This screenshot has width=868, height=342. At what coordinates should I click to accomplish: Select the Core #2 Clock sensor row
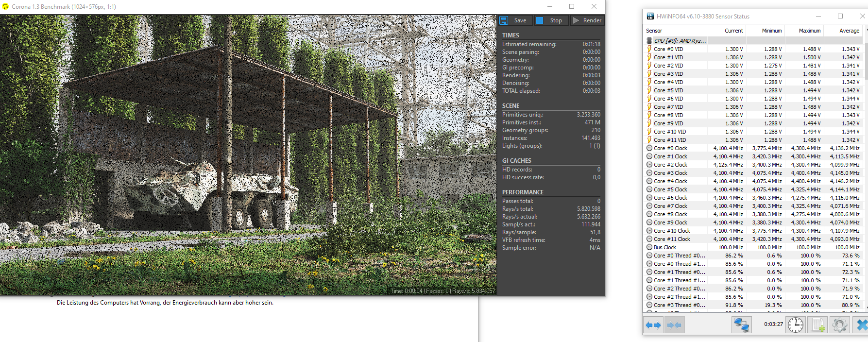[753, 165]
